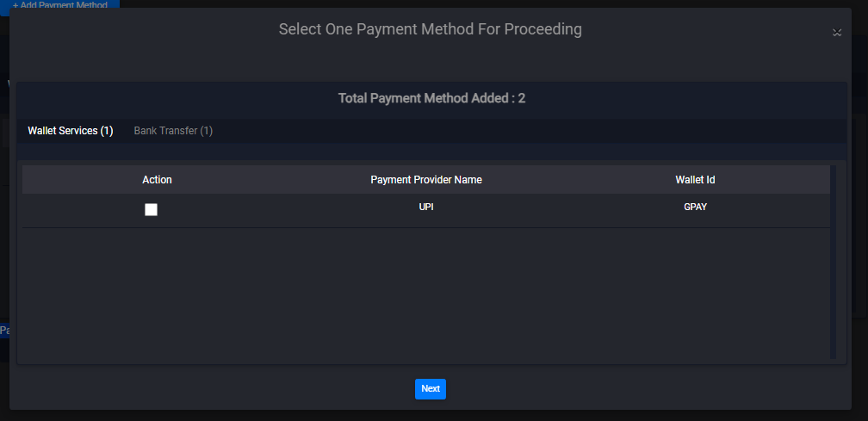Click the Total Payment Method Added label
The width and height of the screenshot is (868, 421).
[x=426, y=98]
